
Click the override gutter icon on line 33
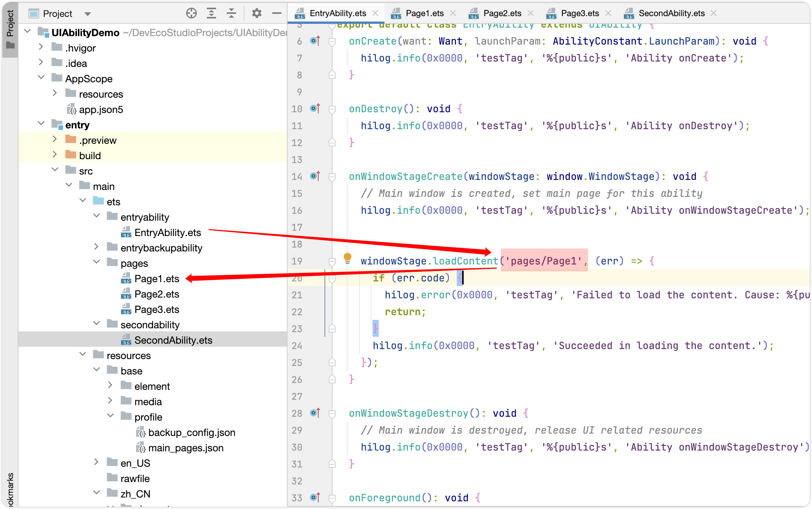click(315, 497)
